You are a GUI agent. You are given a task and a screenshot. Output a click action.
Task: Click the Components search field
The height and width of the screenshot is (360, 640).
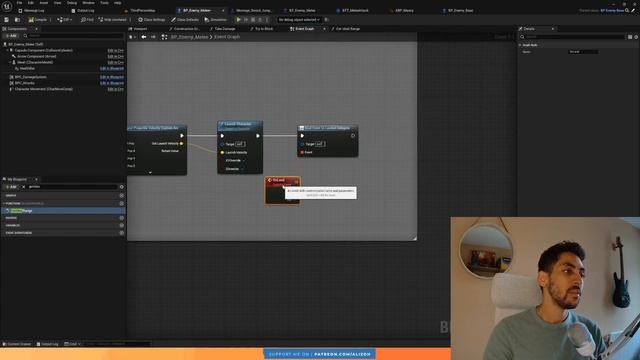click(x=73, y=36)
